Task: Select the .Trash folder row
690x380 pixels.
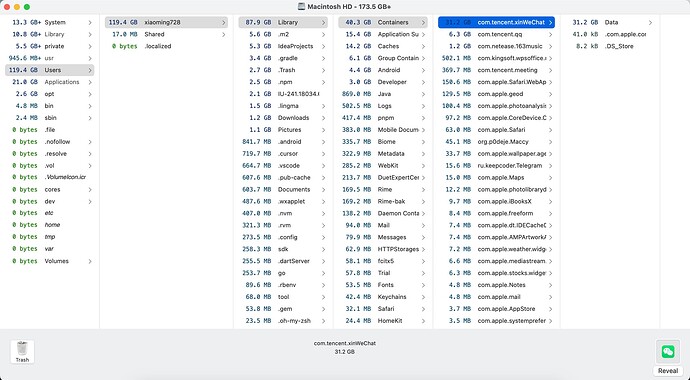Action: [x=283, y=70]
